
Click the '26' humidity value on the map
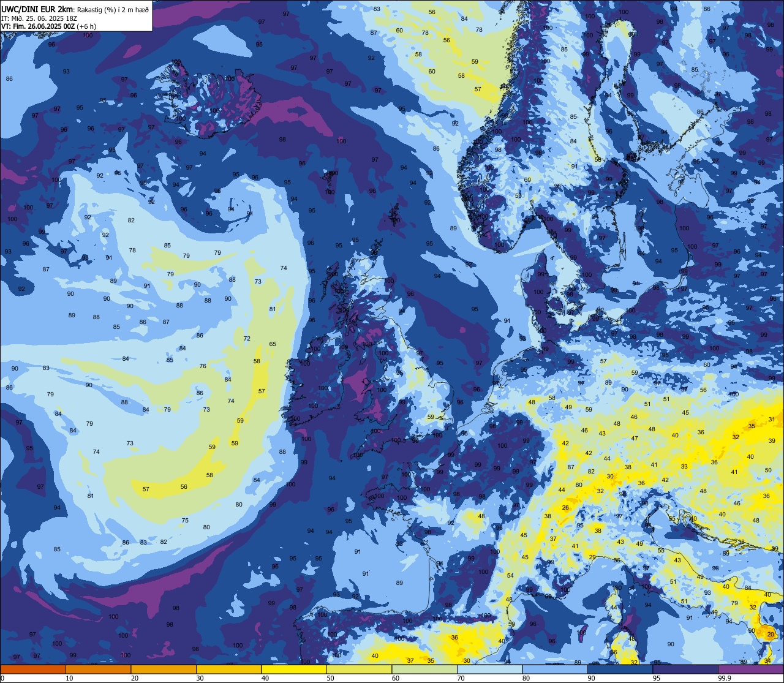click(565, 507)
